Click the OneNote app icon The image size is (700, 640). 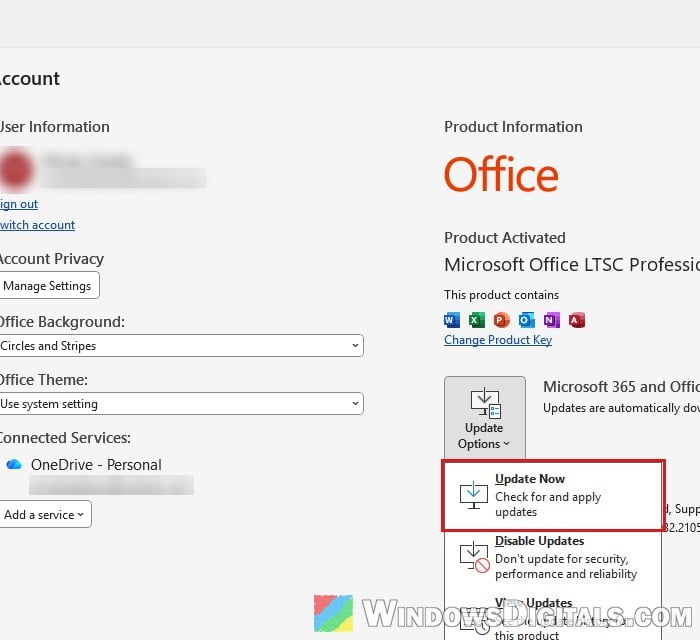(x=552, y=320)
